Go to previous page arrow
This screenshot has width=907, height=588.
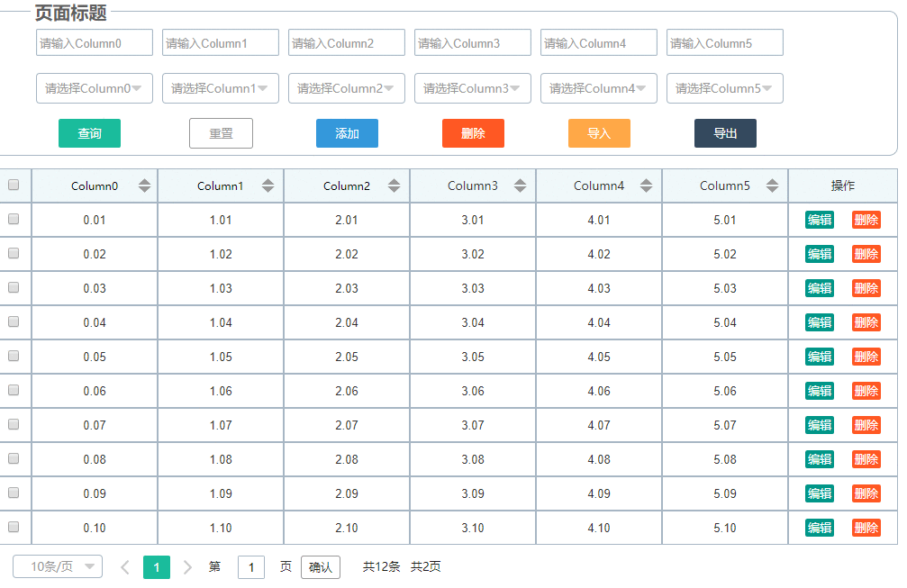pyautogui.click(x=125, y=567)
